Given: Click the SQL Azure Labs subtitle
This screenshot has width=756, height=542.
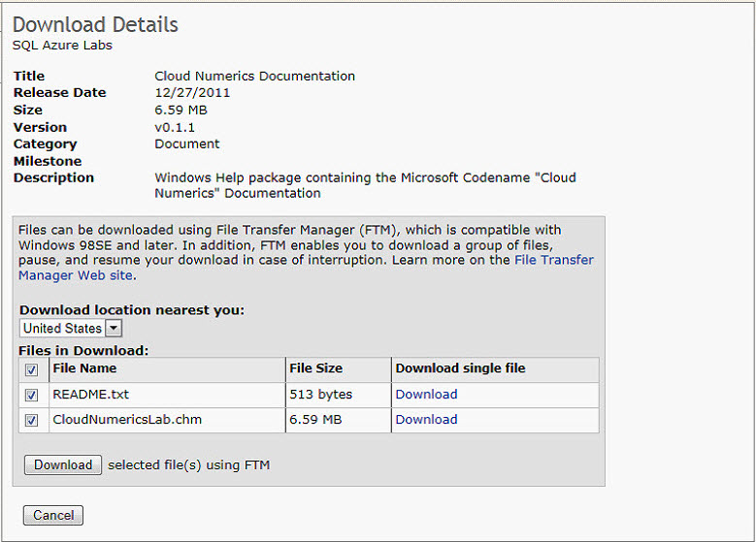Looking at the screenshot, I should (x=62, y=46).
